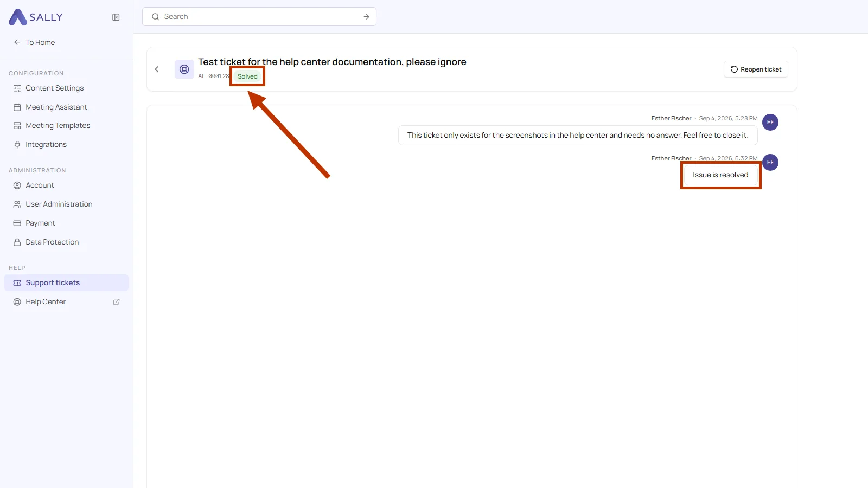
Task: Click timestamp Sep 4, 2026, 5:28 PM
Action: [x=728, y=118]
